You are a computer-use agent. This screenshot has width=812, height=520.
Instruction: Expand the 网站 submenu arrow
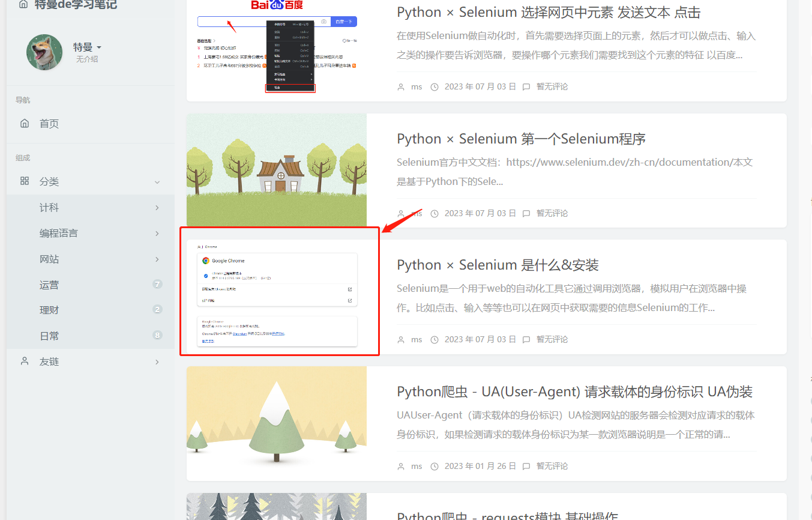point(157,259)
